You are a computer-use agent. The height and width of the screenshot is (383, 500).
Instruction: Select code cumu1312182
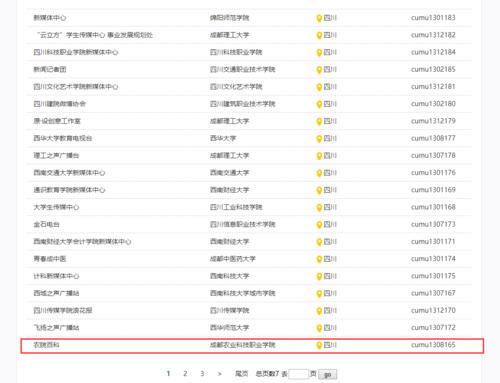(433, 35)
